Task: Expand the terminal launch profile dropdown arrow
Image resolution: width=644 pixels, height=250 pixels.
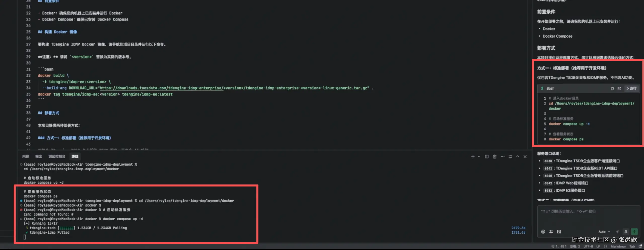Action: click(479, 157)
